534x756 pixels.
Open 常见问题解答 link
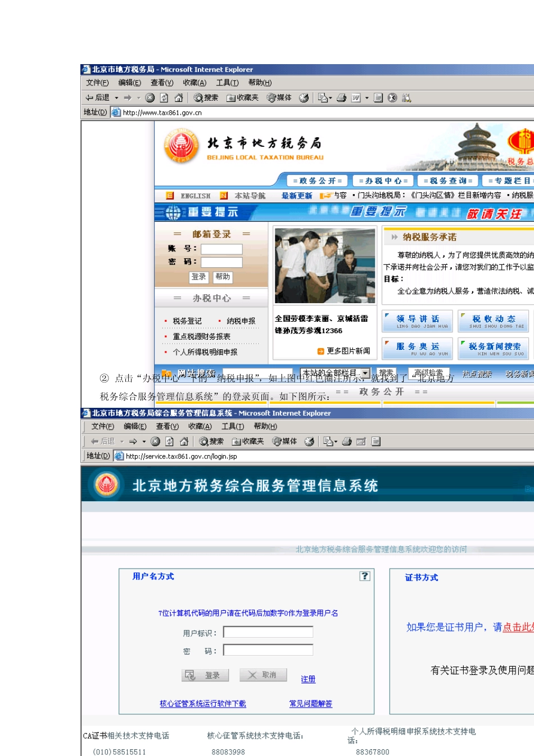pyautogui.click(x=311, y=704)
